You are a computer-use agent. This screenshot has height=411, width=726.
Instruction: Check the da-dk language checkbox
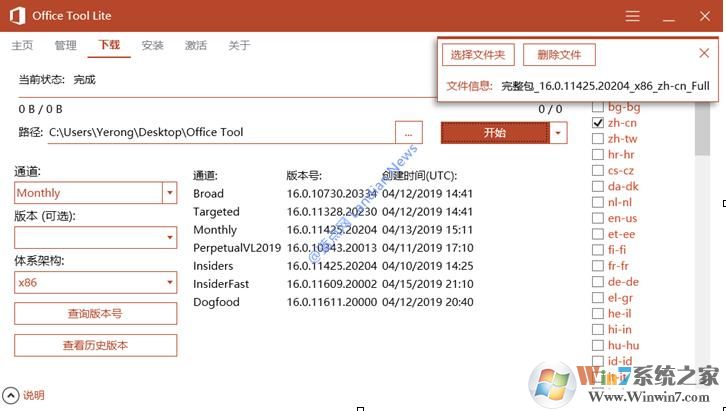598,186
